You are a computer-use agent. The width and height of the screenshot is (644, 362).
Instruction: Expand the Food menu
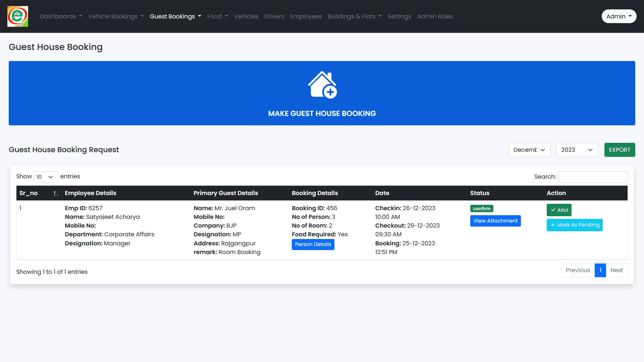tap(217, 16)
